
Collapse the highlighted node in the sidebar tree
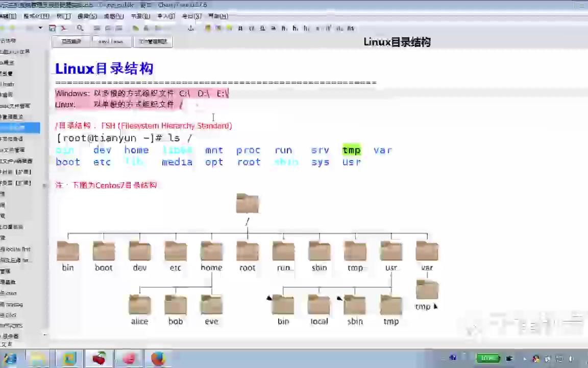(x=20, y=128)
